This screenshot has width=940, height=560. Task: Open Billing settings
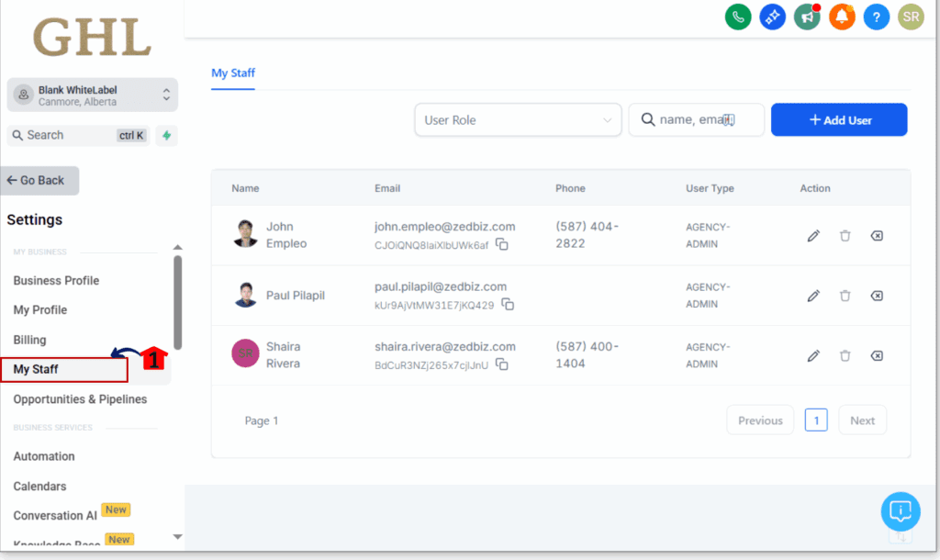click(x=29, y=340)
